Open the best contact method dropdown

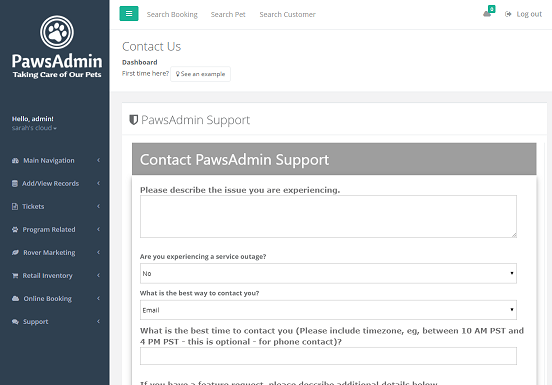(328, 310)
